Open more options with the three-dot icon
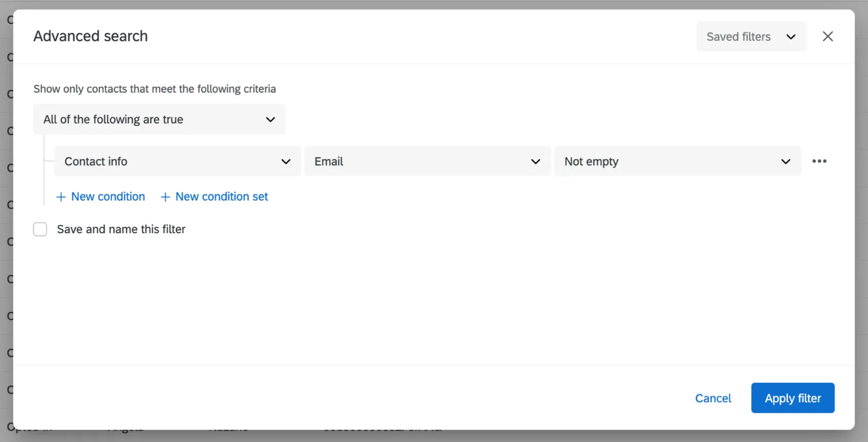This screenshot has height=442, width=868. (819, 161)
